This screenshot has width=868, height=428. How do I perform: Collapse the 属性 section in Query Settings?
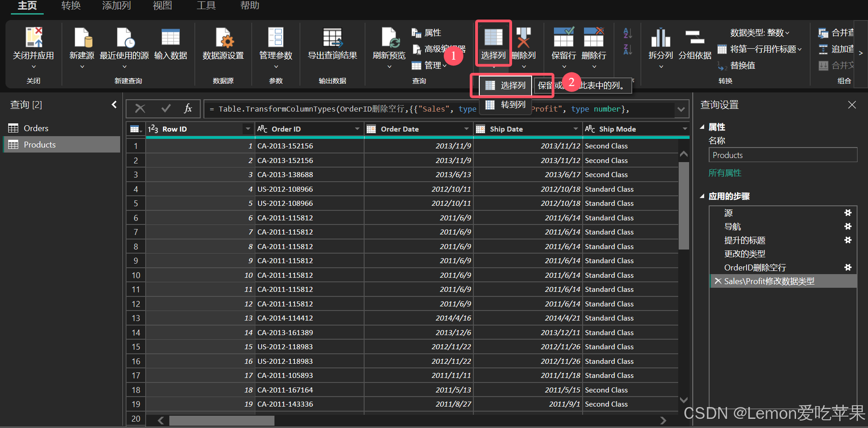point(702,127)
